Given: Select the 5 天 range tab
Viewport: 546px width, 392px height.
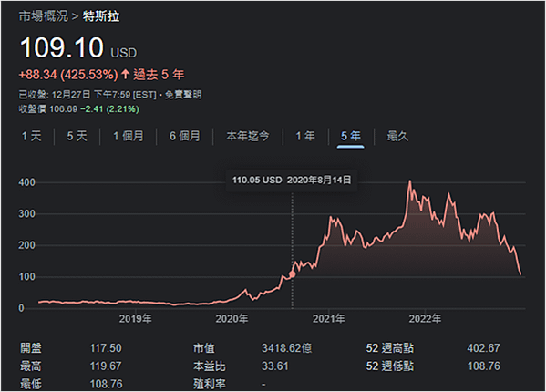Looking at the screenshot, I should [77, 136].
